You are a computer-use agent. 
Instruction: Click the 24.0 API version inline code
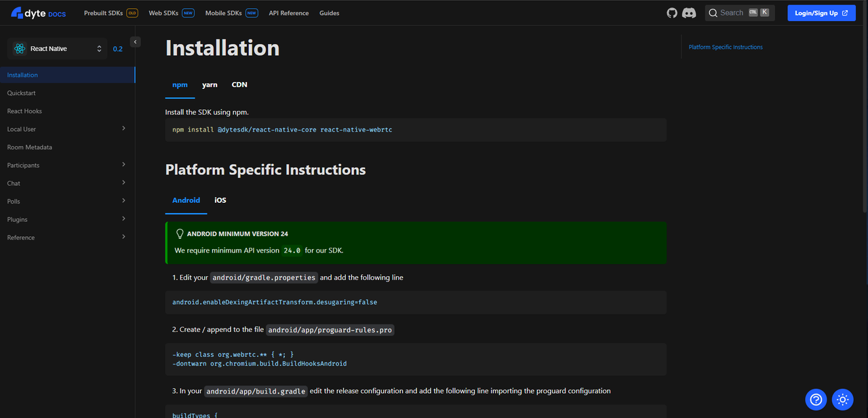point(292,250)
